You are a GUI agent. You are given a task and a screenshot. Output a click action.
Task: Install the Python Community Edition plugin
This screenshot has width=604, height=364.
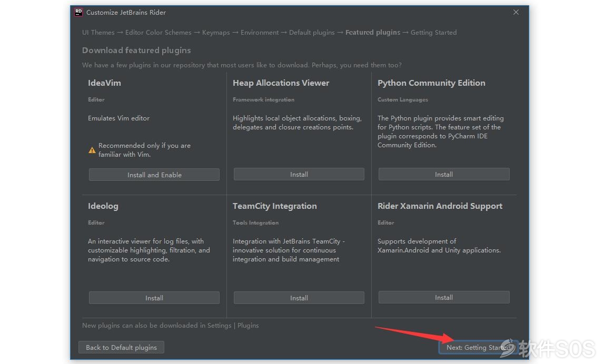click(444, 174)
